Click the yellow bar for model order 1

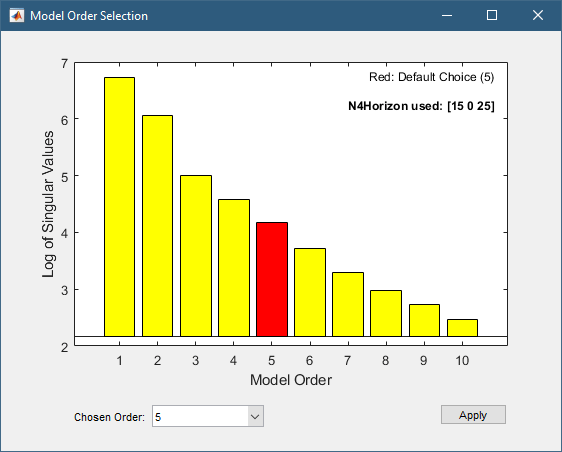coord(119,207)
